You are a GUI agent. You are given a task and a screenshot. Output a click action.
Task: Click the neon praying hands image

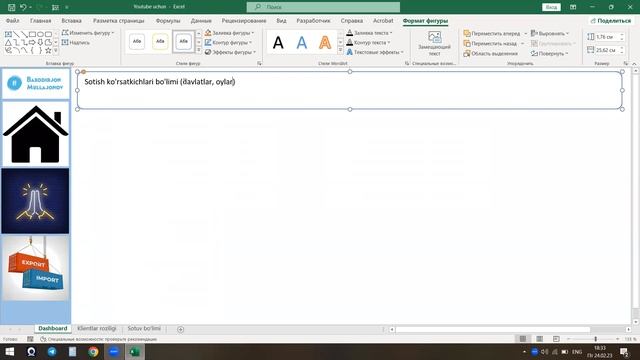pos(36,201)
